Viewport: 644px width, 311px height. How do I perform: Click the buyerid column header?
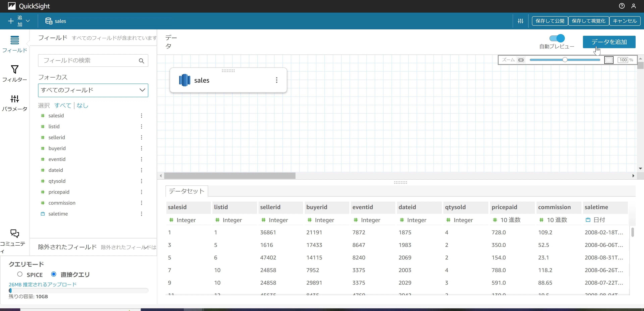(327, 207)
